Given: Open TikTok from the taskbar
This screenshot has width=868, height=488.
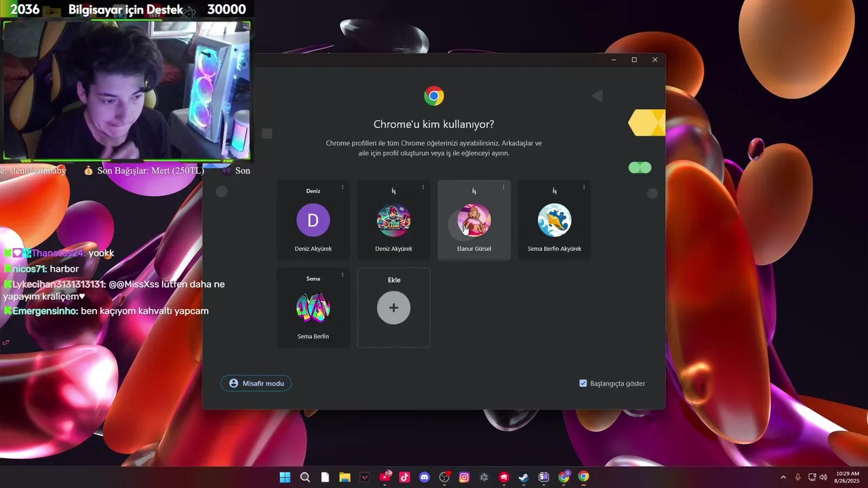Looking at the screenshot, I should pos(405,477).
